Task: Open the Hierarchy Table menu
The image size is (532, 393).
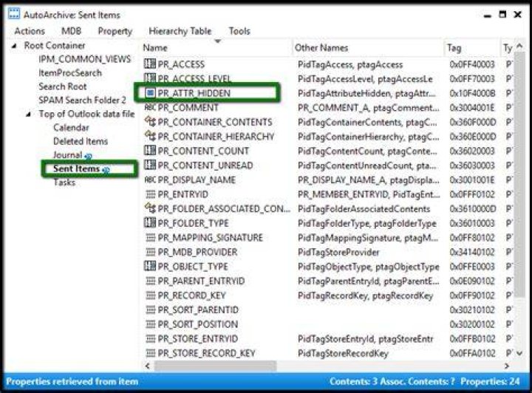Action: point(180,31)
